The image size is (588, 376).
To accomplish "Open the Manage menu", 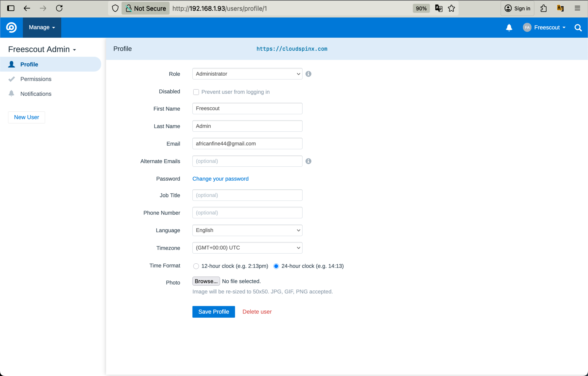I will pyautogui.click(x=42, y=27).
